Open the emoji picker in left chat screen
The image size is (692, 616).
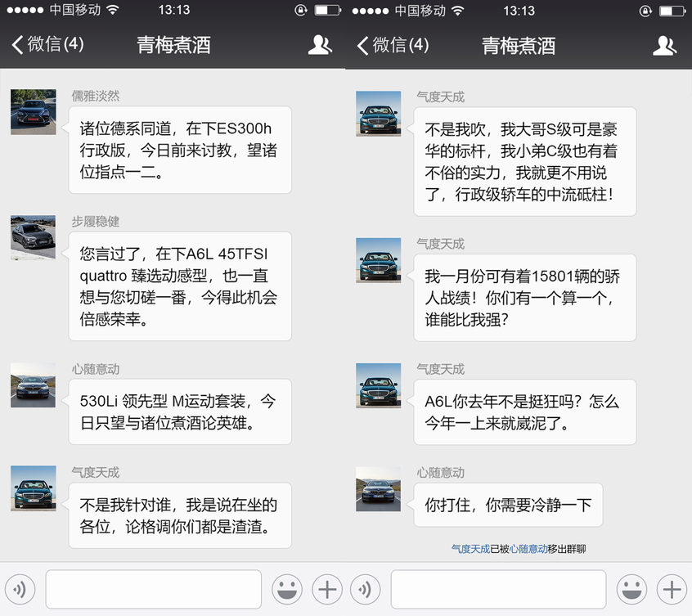click(x=287, y=589)
